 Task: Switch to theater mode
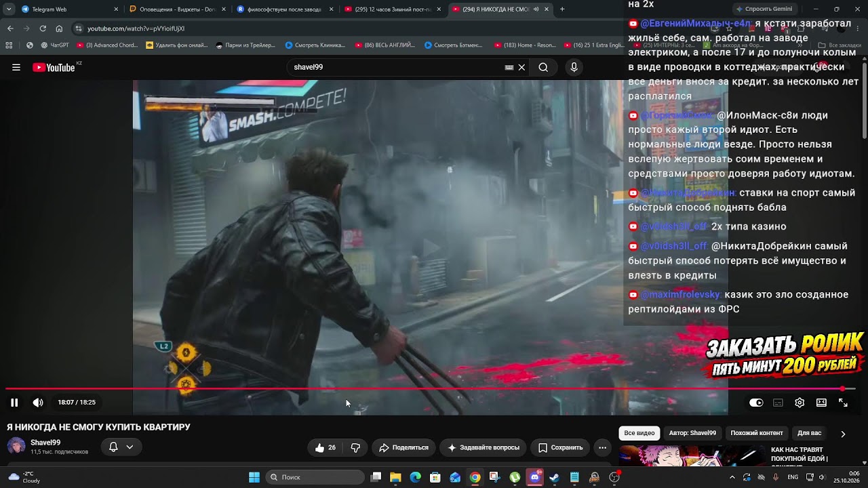tap(821, 403)
